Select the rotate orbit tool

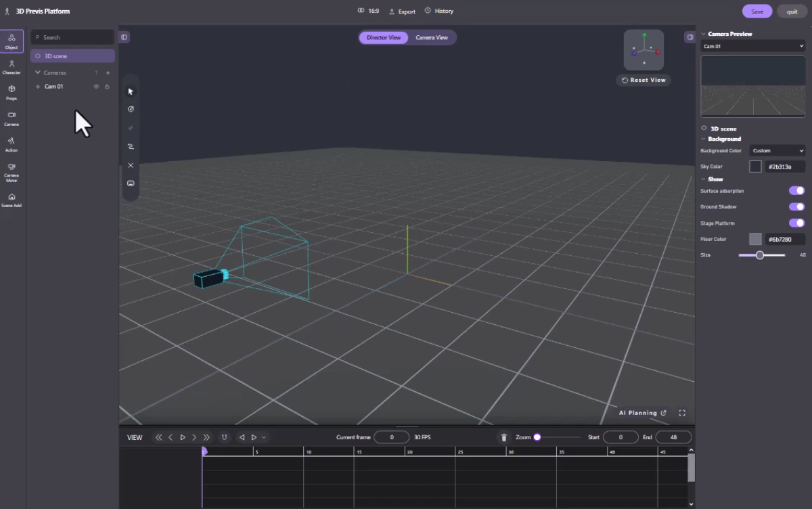click(x=131, y=109)
